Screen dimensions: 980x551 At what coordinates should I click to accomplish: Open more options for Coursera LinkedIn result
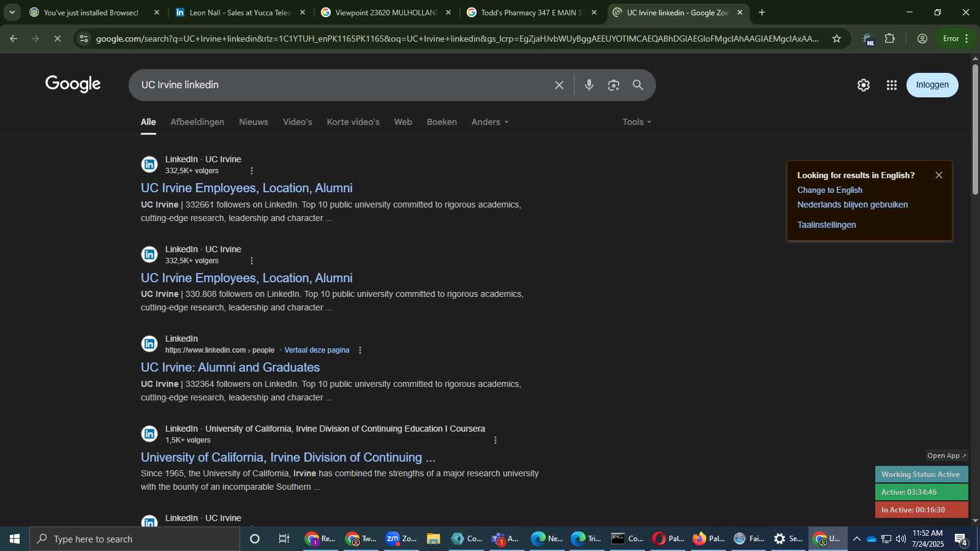click(496, 440)
